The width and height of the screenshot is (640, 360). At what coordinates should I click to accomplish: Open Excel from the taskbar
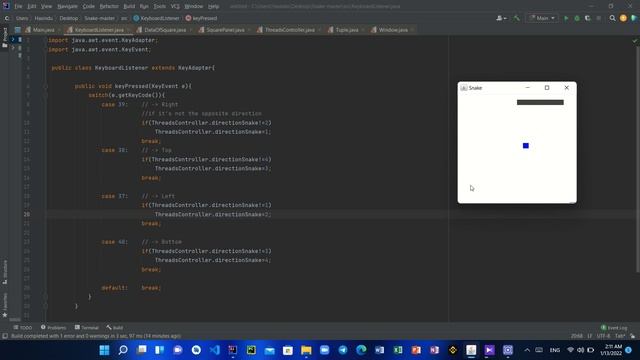pos(398,350)
